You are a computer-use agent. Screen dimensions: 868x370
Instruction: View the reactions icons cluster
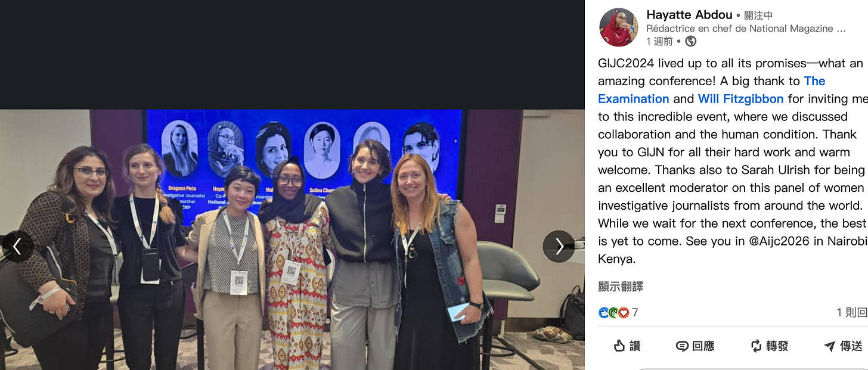tap(613, 313)
